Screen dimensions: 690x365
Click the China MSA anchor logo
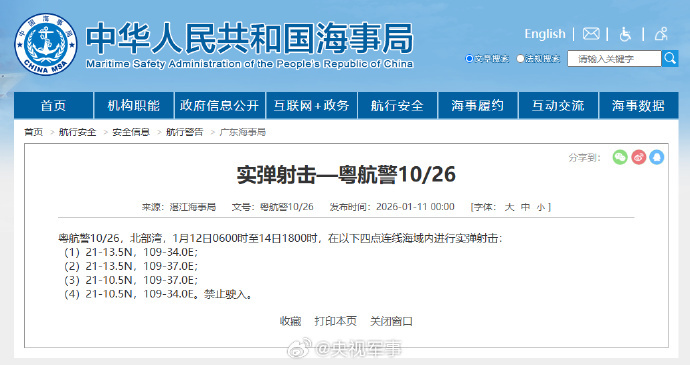point(46,44)
